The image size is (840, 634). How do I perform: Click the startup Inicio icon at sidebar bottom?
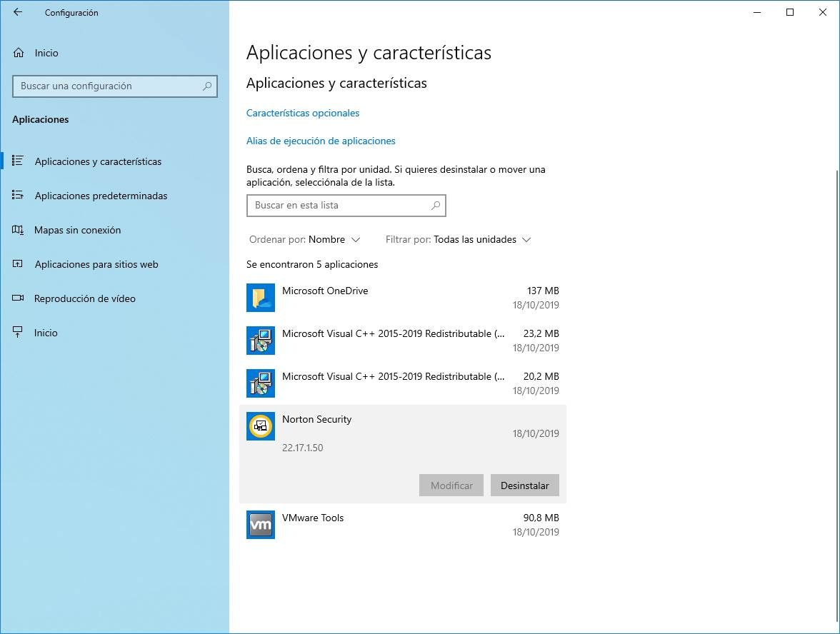[18, 332]
